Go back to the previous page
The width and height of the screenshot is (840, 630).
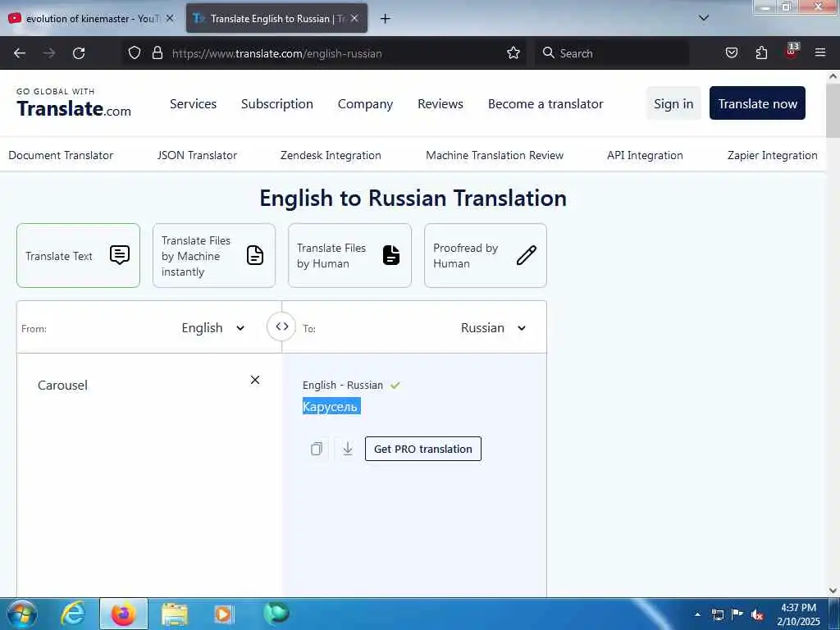coord(20,53)
